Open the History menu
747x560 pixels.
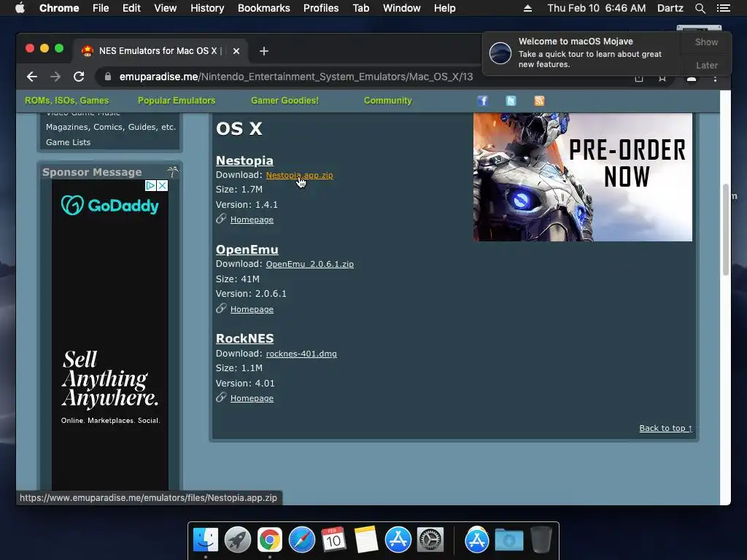click(x=207, y=8)
